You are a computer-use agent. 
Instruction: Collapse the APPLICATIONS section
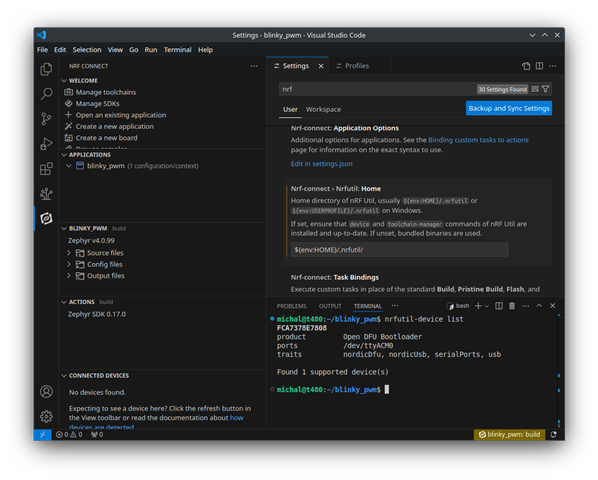point(64,154)
